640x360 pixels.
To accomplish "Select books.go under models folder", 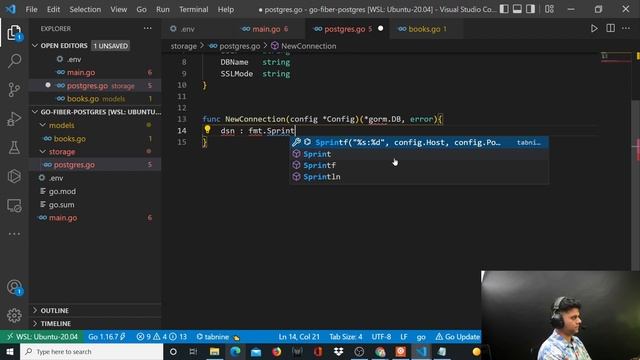I will [95, 138].
